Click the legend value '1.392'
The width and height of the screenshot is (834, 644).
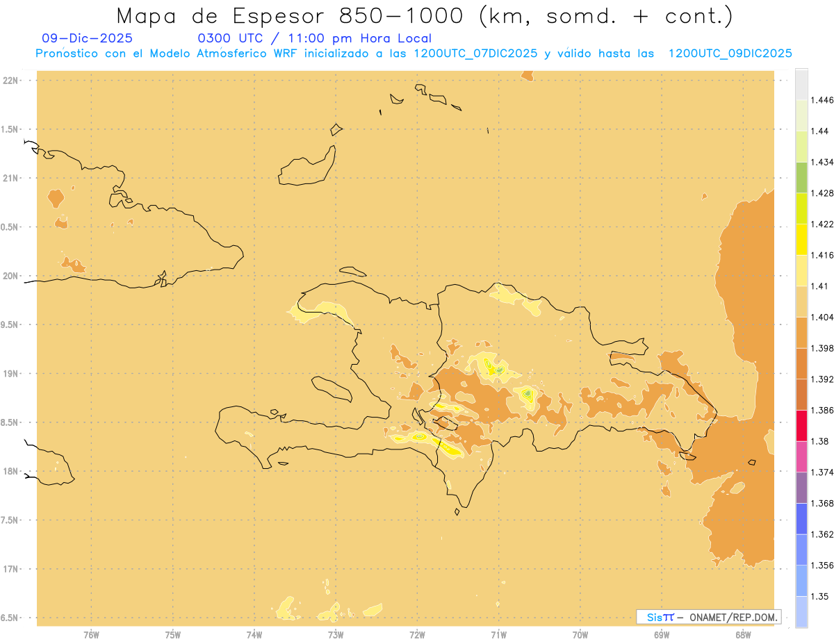coord(821,379)
